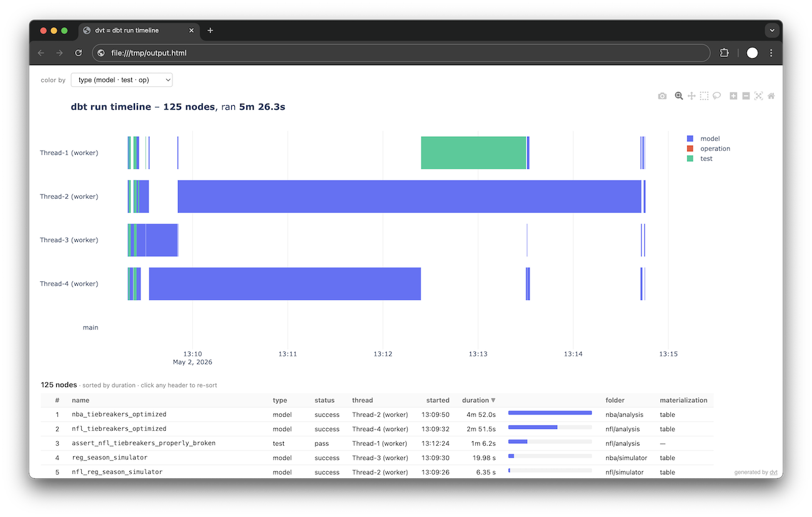The height and width of the screenshot is (517, 812).
Task: Sort the table by materialization header
Action: (683, 400)
